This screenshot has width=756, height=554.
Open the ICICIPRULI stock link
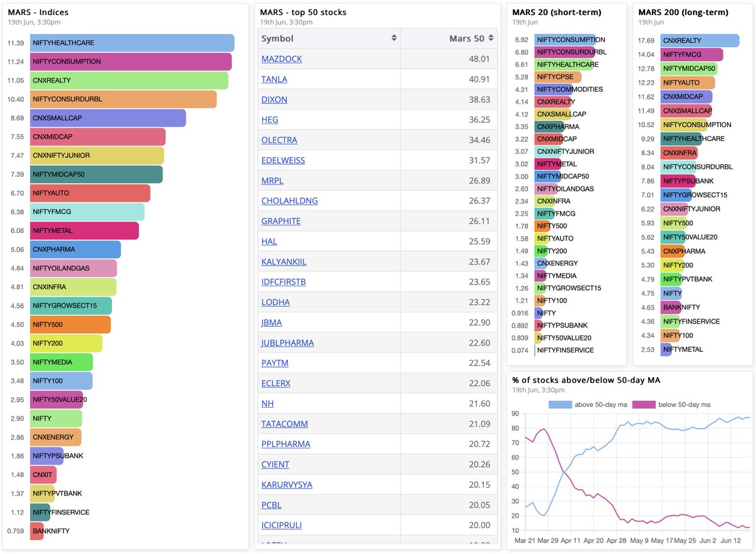point(282,525)
